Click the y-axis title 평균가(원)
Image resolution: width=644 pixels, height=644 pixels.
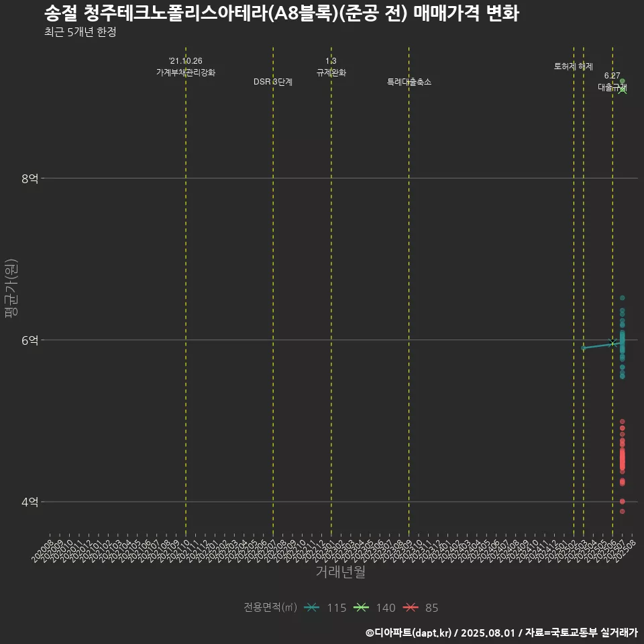tap(11, 288)
